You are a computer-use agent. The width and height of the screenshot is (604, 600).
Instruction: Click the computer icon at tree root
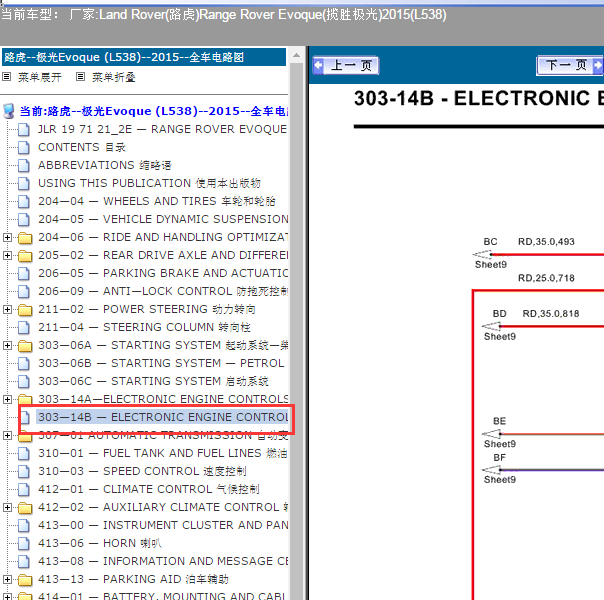point(8,111)
